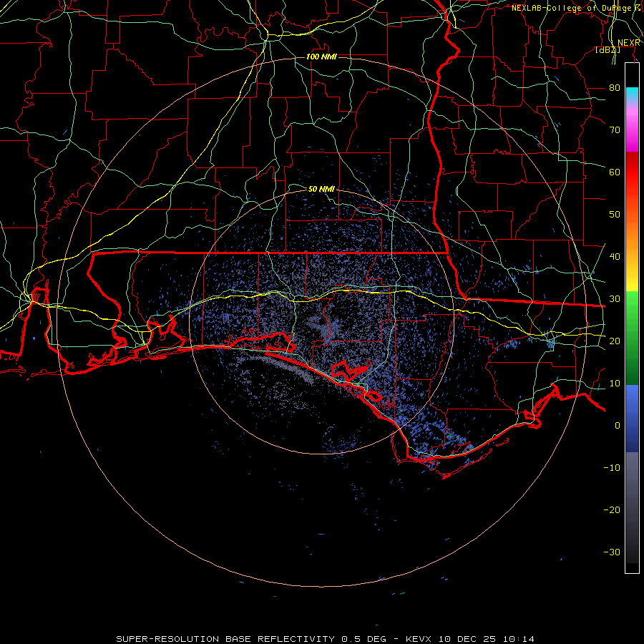
Task: Click the "[dBZ]" unit label
Action: (608, 49)
